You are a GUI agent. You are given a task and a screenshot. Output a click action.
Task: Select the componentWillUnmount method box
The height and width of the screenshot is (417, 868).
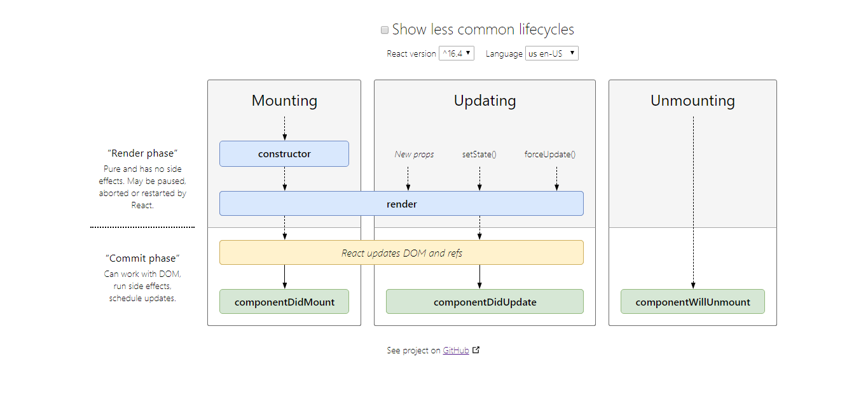[692, 301]
